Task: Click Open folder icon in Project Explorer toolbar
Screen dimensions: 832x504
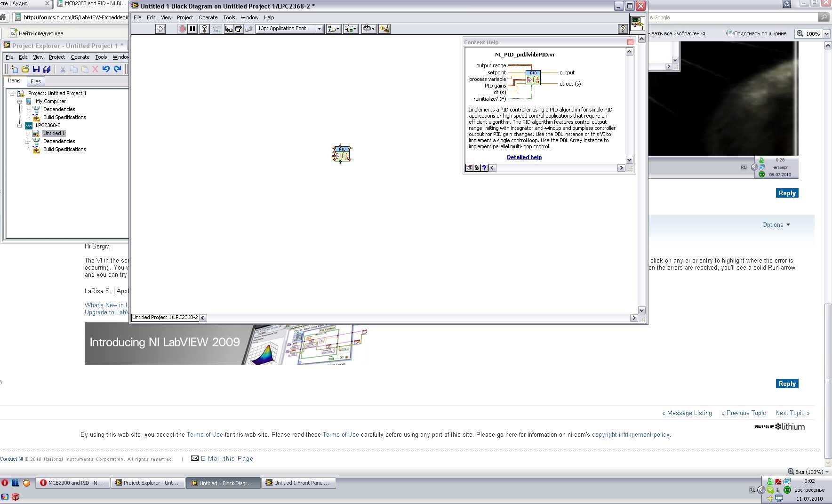Action: [25, 69]
